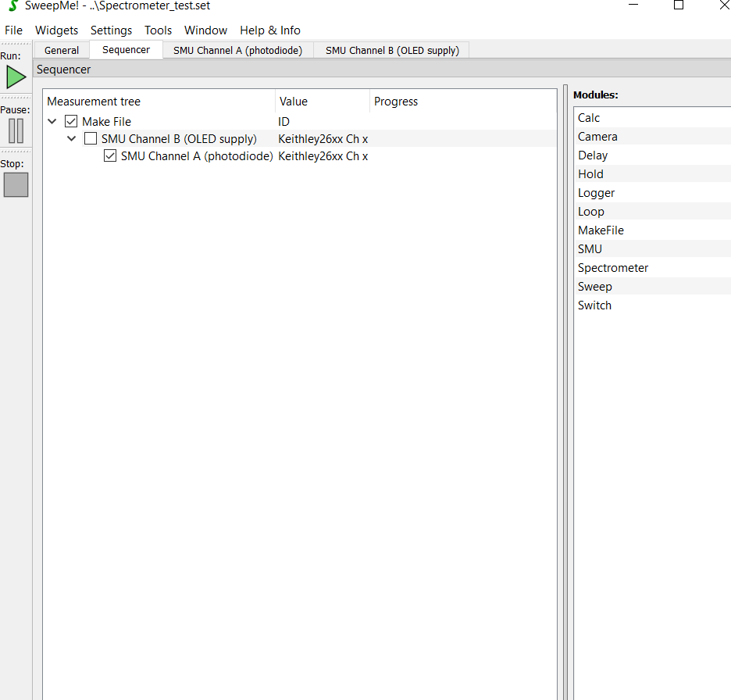Viewport: 731px width, 700px height.
Task: Select the MakeFile module
Action: tap(653, 230)
